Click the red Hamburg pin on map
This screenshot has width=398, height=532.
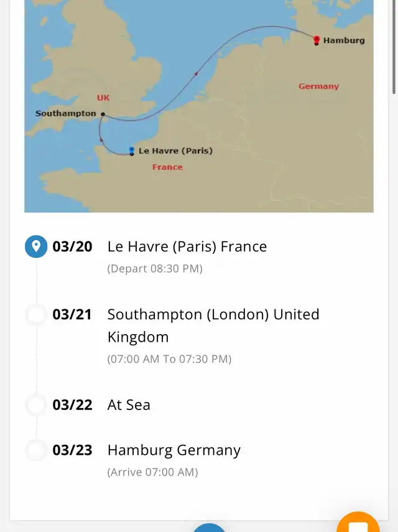[317, 40]
